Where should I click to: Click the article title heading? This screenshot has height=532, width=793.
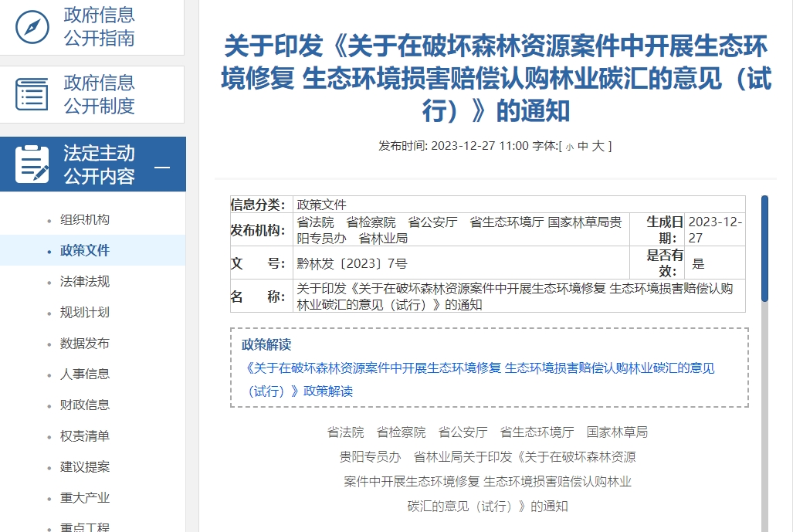[496, 79]
